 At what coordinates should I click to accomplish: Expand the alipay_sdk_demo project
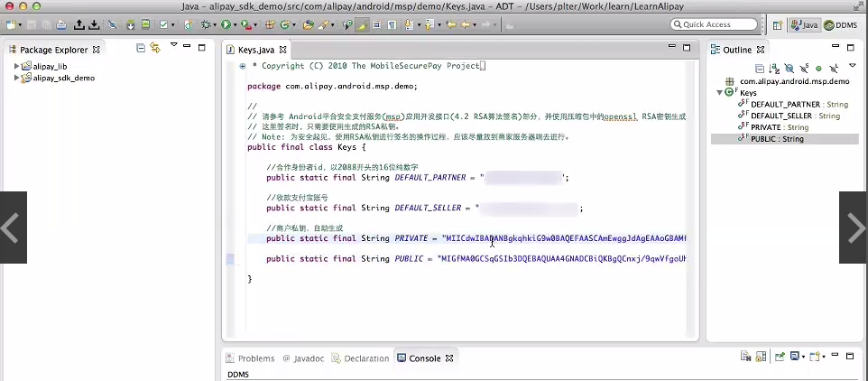[17, 78]
